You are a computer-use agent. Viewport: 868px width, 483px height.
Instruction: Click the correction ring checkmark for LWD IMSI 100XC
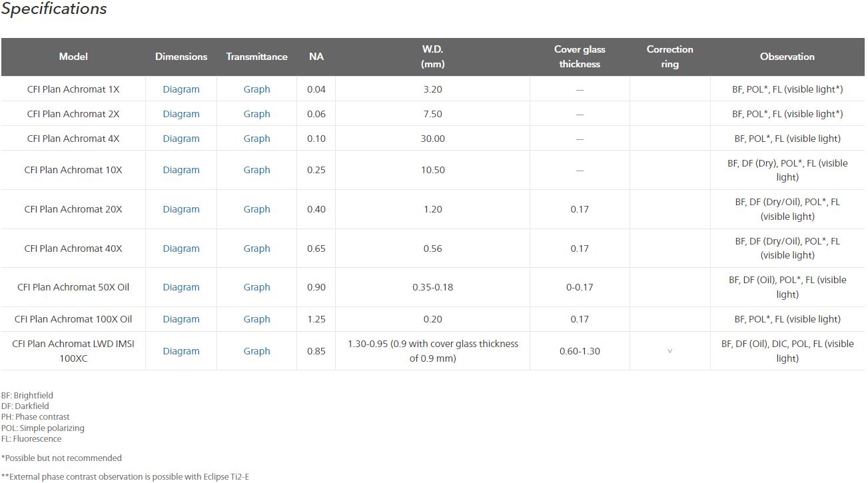[x=669, y=351]
